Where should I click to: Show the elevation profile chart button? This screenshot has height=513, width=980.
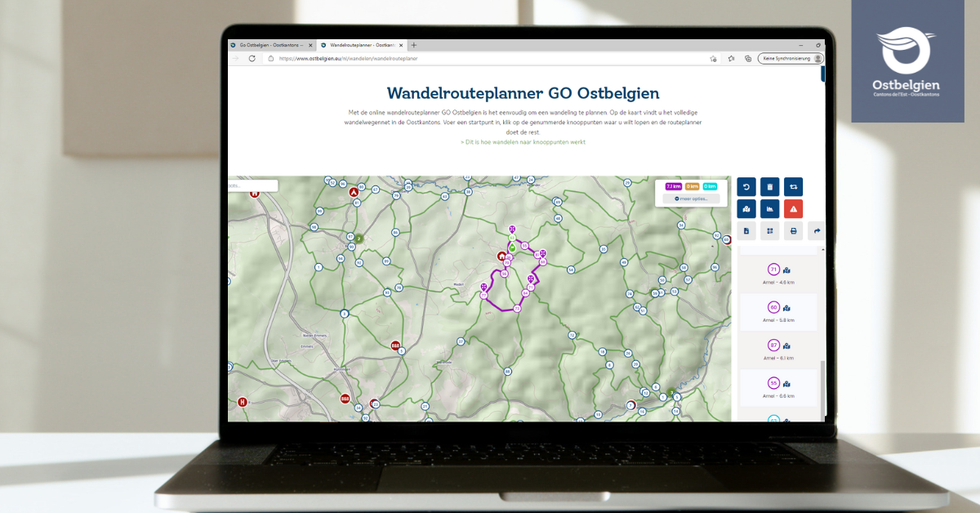769,209
